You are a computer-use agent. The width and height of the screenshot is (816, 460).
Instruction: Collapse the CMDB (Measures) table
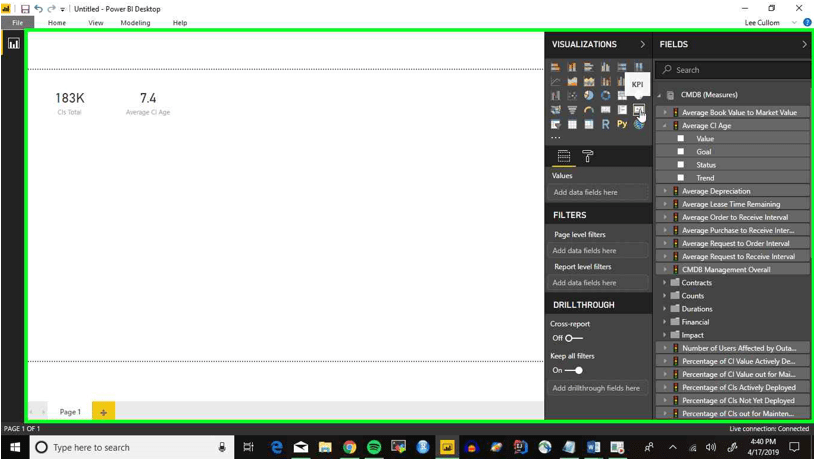(660, 95)
